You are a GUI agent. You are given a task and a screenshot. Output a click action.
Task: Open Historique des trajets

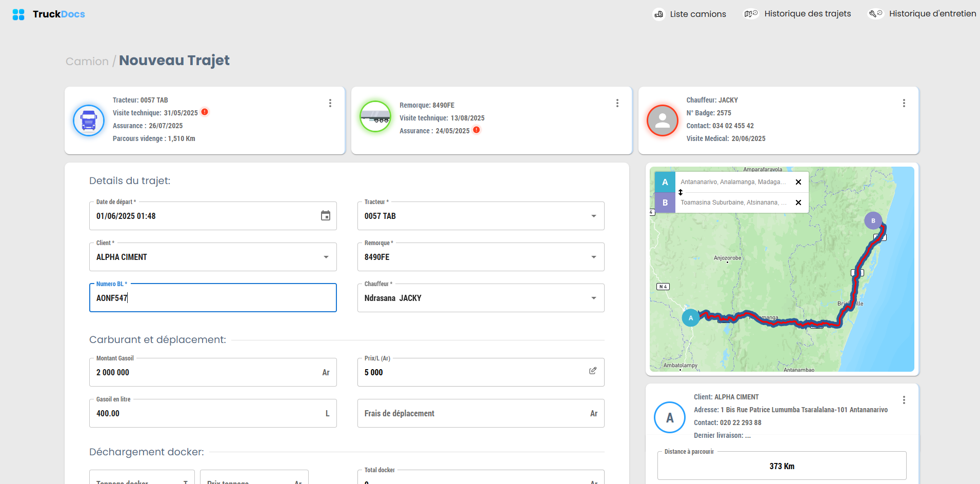797,14
